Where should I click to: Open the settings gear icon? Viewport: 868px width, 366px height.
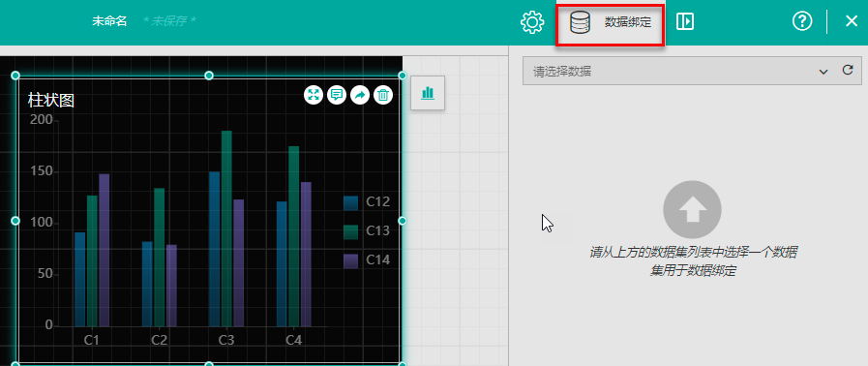[532, 22]
